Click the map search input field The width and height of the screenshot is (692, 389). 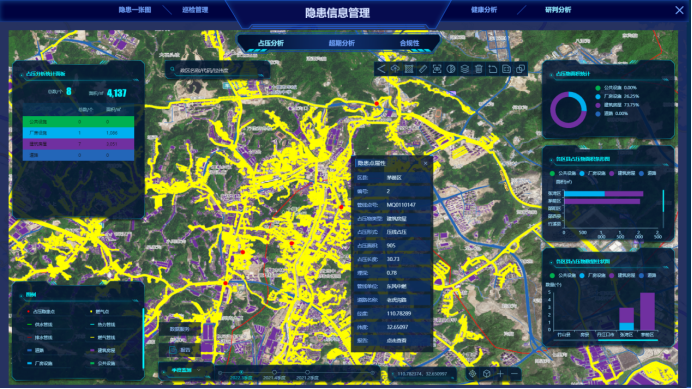click(218, 70)
